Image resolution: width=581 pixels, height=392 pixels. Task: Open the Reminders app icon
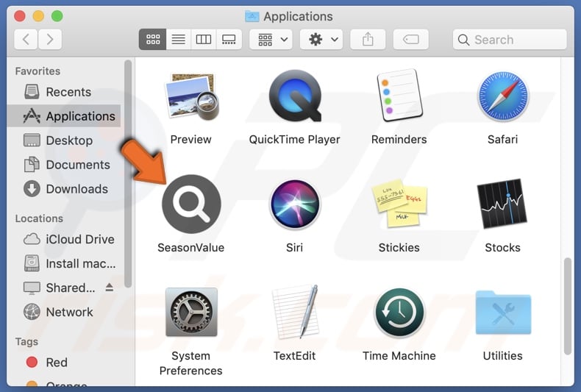coord(399,96)
